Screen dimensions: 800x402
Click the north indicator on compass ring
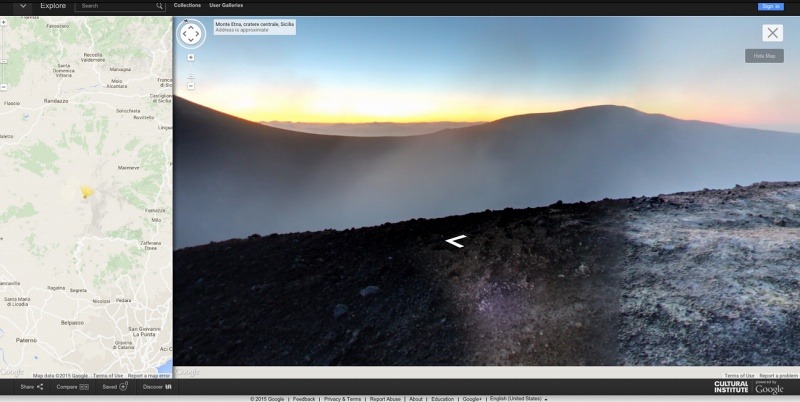(x=186, y=21)
